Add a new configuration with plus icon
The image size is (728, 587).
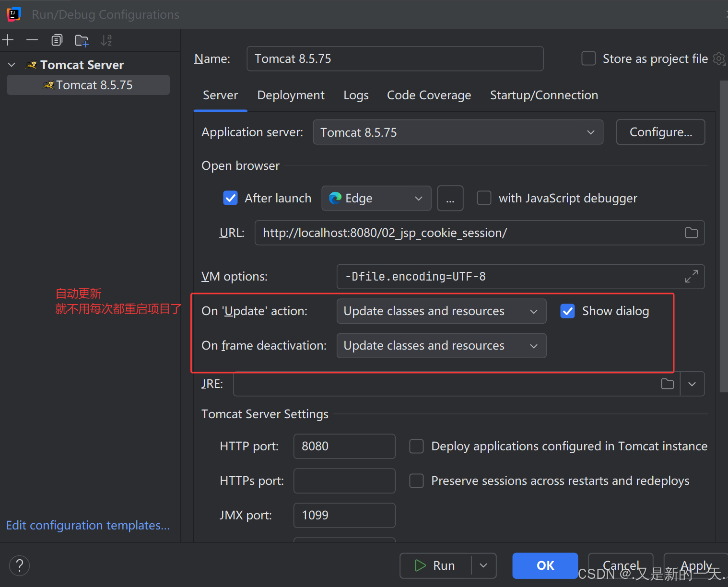pos(8,40)
